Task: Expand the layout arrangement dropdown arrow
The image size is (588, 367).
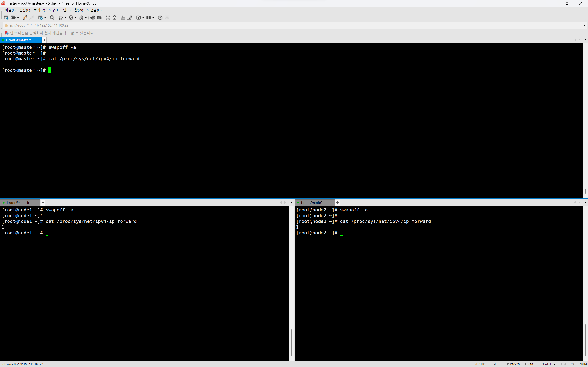Action: [x=153, y=18]
